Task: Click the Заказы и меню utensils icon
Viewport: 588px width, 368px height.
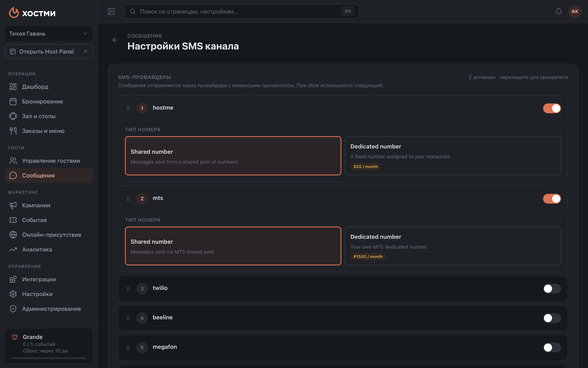Action: pyautogui.click(x=13, y=131)
